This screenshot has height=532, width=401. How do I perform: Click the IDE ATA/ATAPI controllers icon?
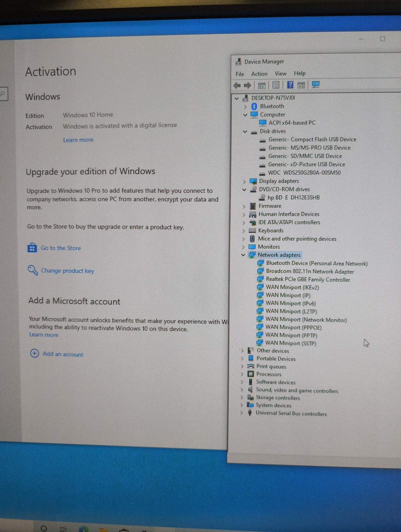[253, 222]
